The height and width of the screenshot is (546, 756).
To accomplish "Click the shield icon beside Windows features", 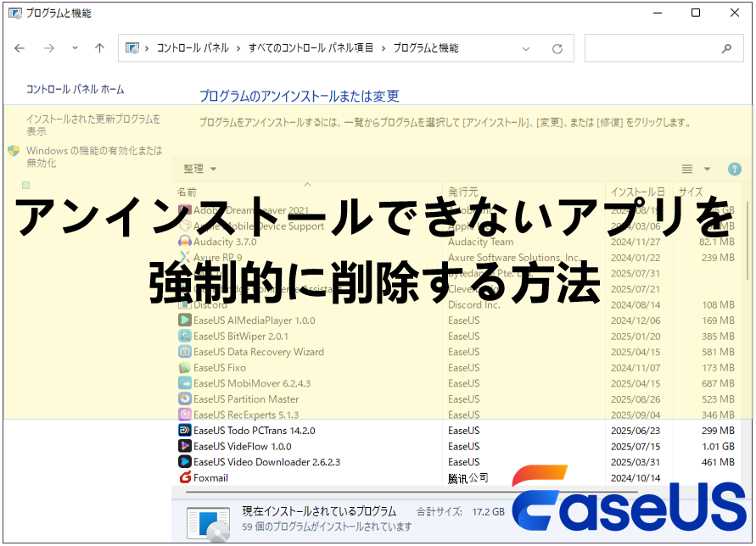I will click(14, 151).
